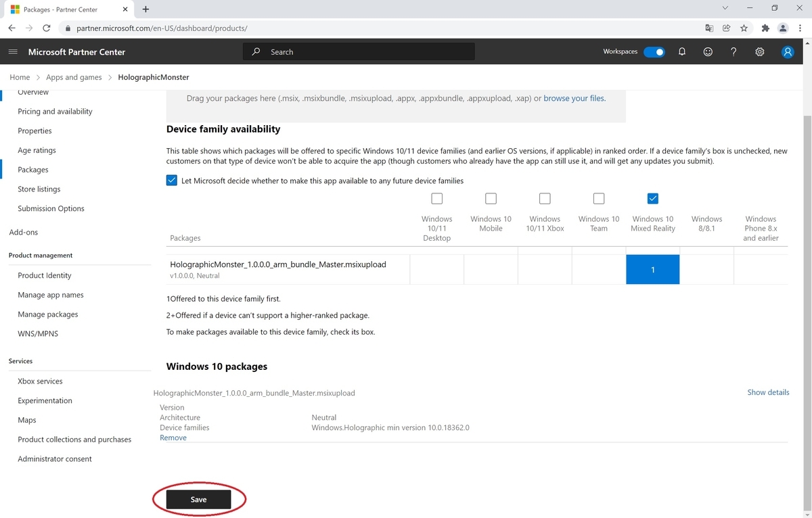This screenshot has width=812, height=518.
Task: Open Product Identity page
Action: 45,276
